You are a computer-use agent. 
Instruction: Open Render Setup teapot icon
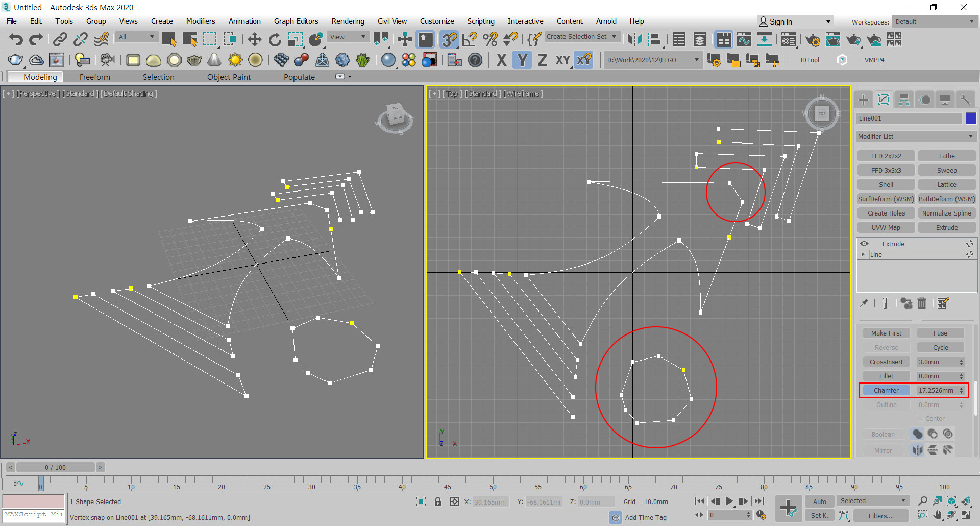(x=813, y=39)
